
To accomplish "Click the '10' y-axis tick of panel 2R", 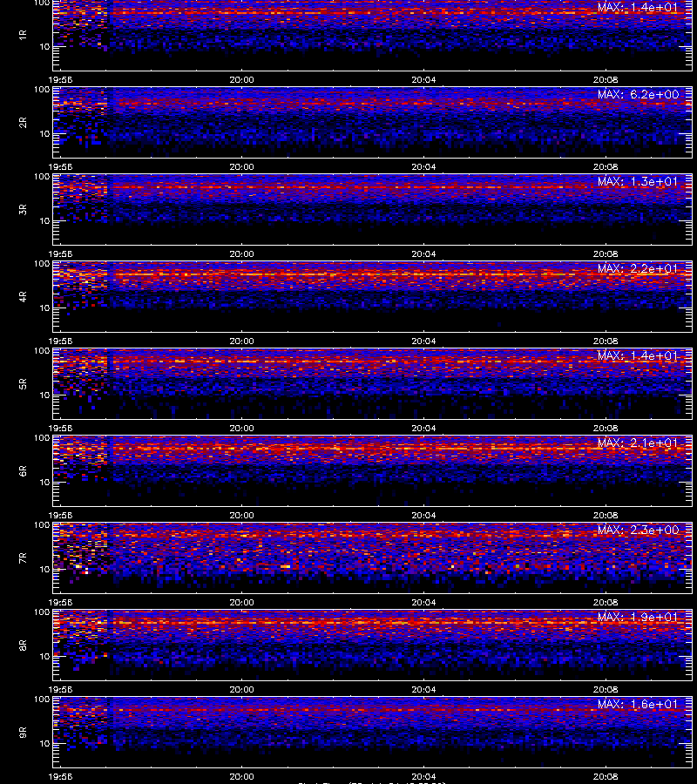I will click(x=44, y=133).
